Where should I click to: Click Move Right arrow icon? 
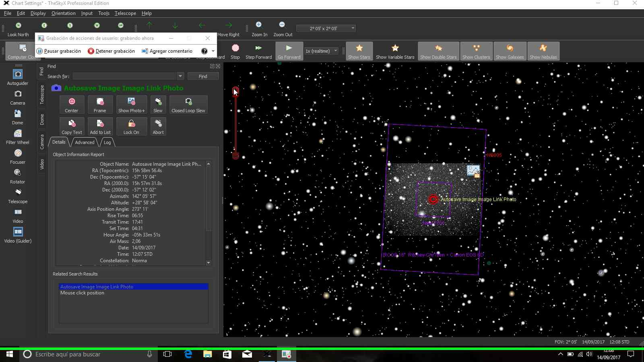point(229,29)
